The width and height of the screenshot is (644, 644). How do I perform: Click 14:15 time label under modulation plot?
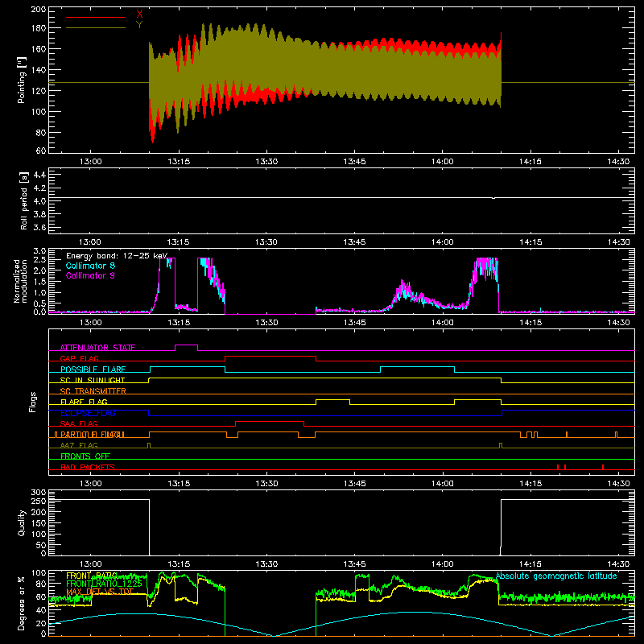click(530, 323)
